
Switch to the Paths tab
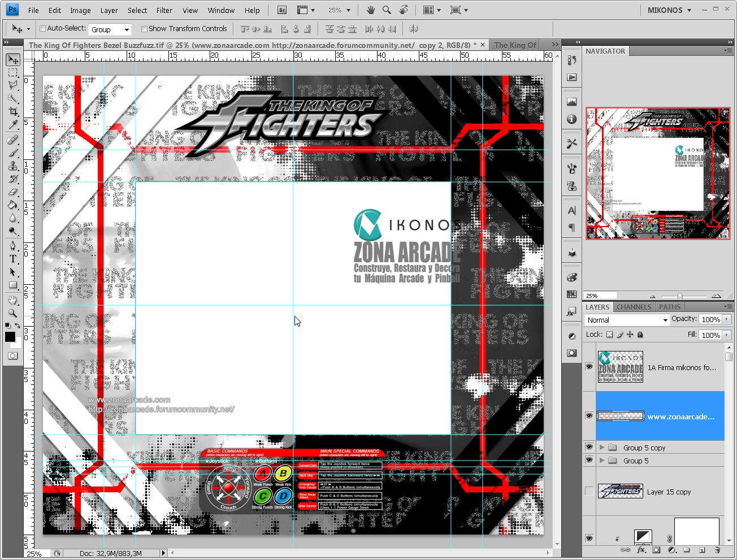tap(670, 307)
